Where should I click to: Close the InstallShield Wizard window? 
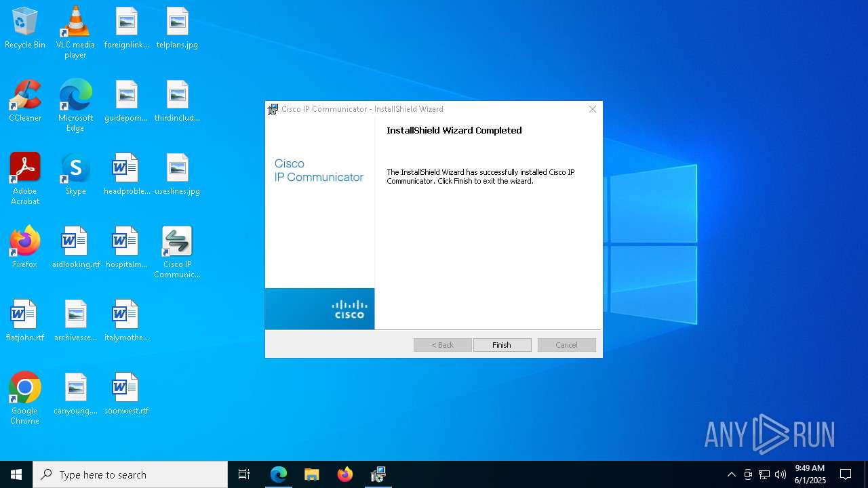593,109
